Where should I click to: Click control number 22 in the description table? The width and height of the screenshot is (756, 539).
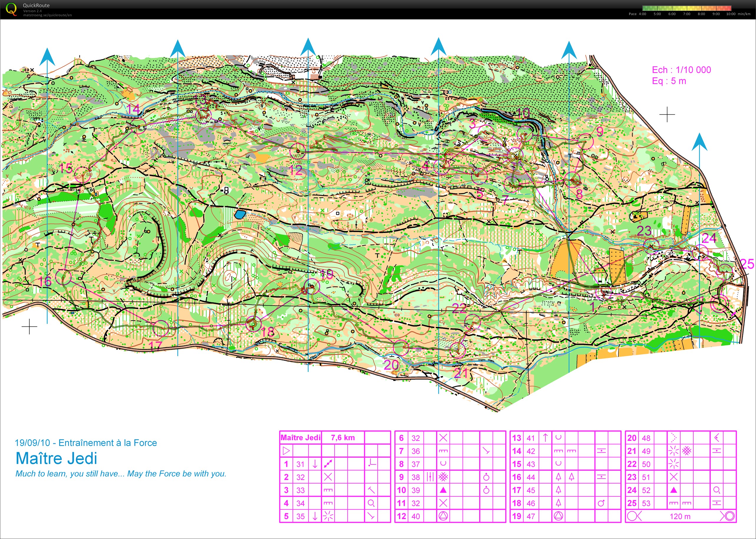click(632, 464)
